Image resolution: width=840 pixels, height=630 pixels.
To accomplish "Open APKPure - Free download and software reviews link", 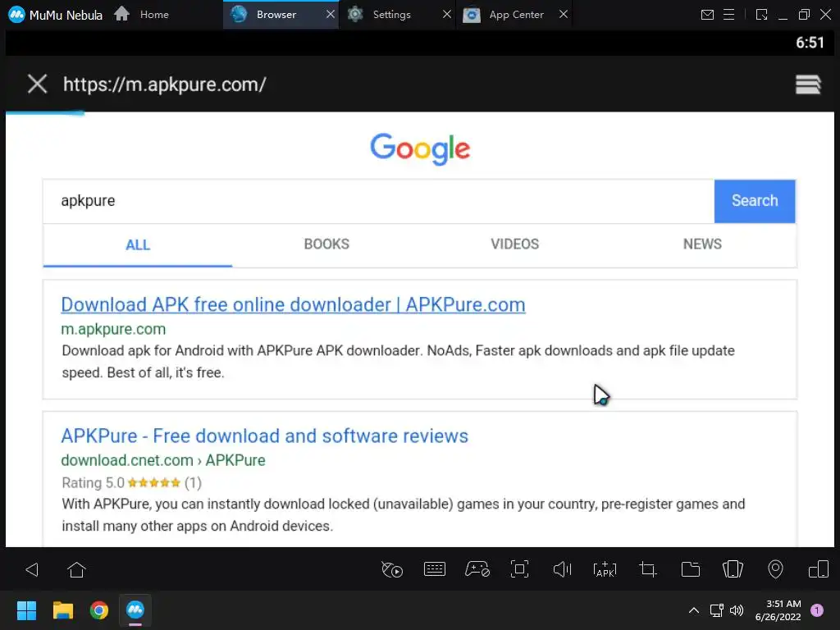I will (265, 436).
